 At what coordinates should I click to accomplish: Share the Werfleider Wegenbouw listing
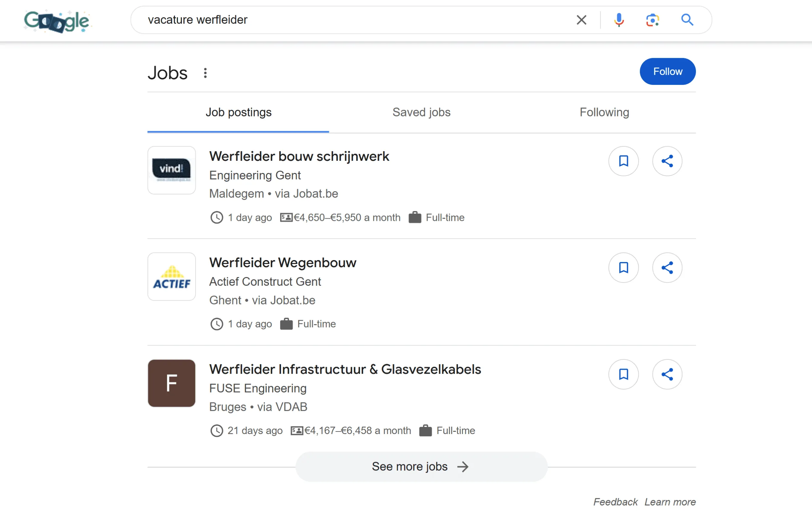click(x=667, y=268)
